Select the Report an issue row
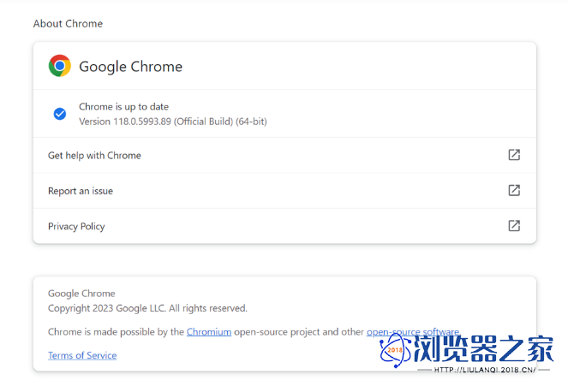This screenshot has width=568, height=392. (284, 191)
